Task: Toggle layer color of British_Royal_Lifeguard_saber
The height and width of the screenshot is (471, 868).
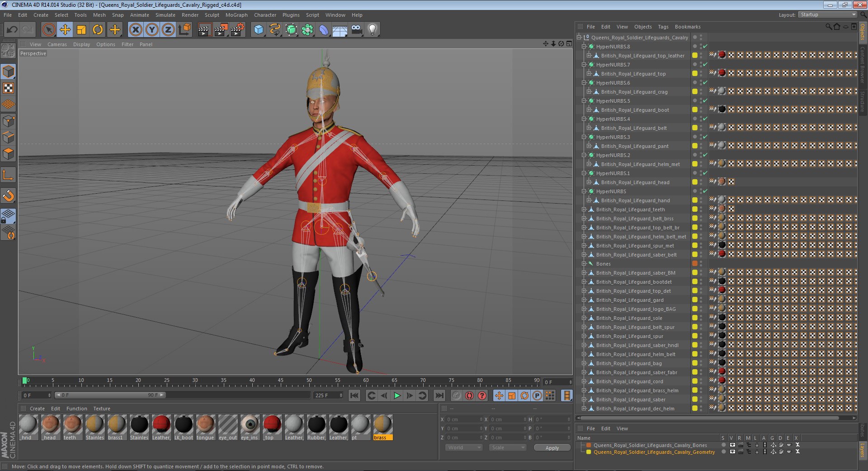Action: pyautogui.click(x=695, y=400)
